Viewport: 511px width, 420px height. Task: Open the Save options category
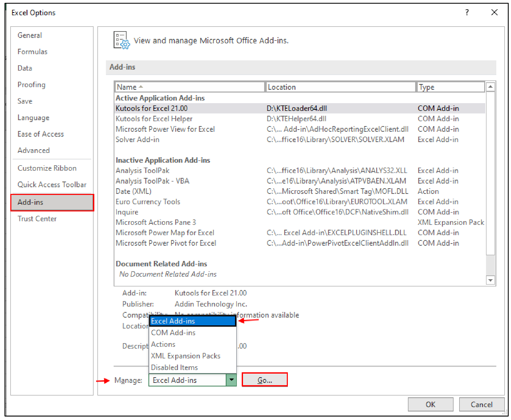pos(25,101)
